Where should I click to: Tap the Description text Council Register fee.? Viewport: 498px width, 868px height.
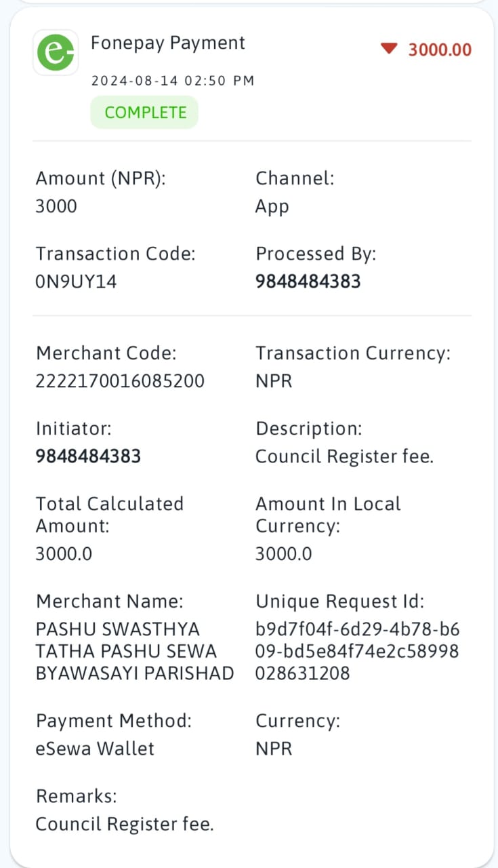(x=344, y=456)
